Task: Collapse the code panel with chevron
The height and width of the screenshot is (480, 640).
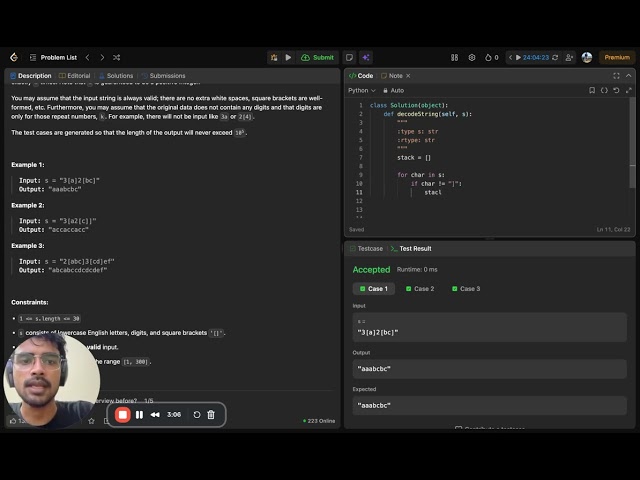Action: coord(629,76)
